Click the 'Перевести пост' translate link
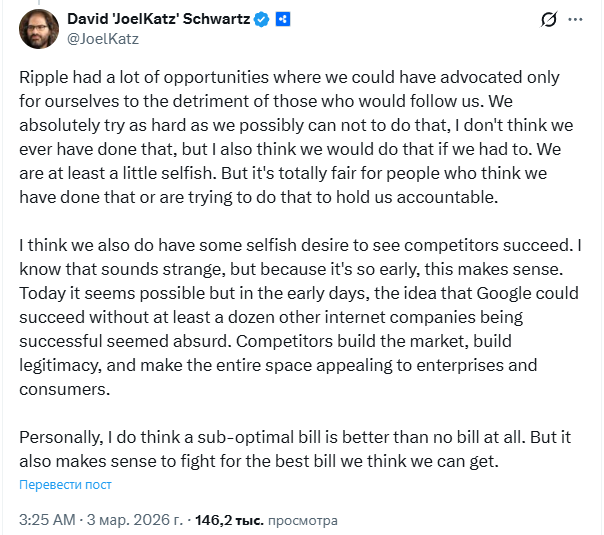Viewport: 604px width, 535px height. point(65,485)
